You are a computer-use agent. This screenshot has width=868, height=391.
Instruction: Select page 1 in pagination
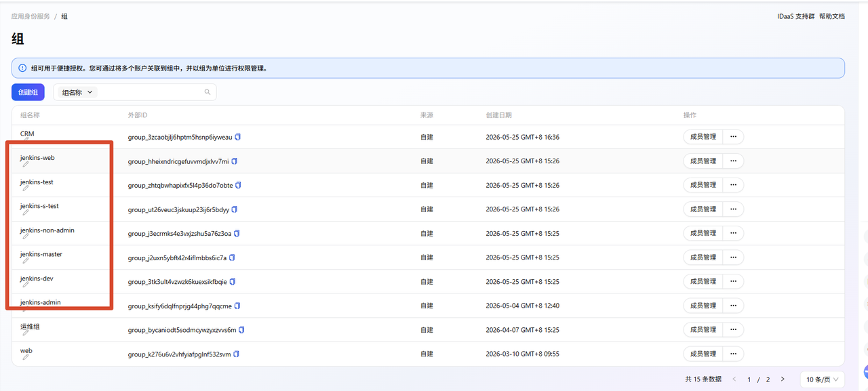(x=749, y=379)
